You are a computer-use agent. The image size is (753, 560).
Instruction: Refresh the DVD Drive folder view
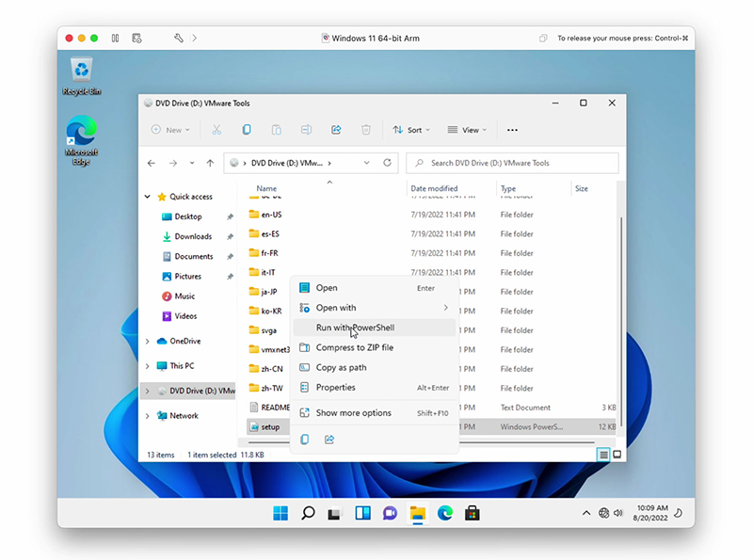387,163
